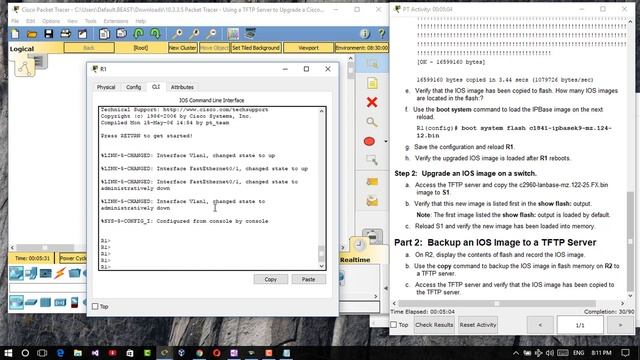Open the Custom Devices Dialog icon

250,34
